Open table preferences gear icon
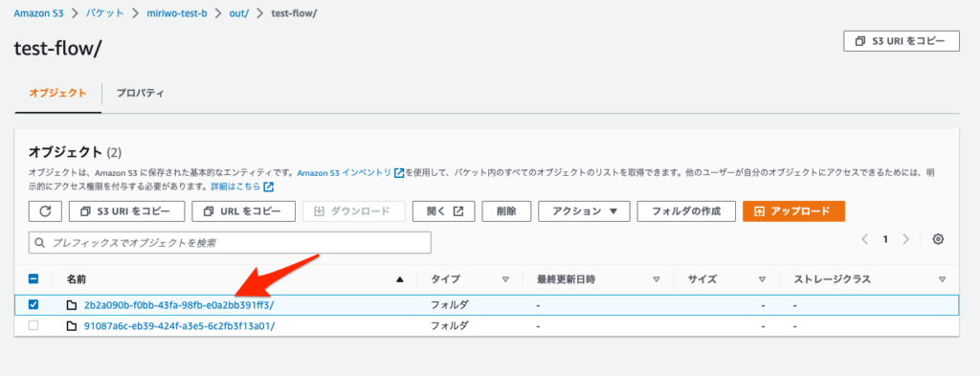 (938, 239)
